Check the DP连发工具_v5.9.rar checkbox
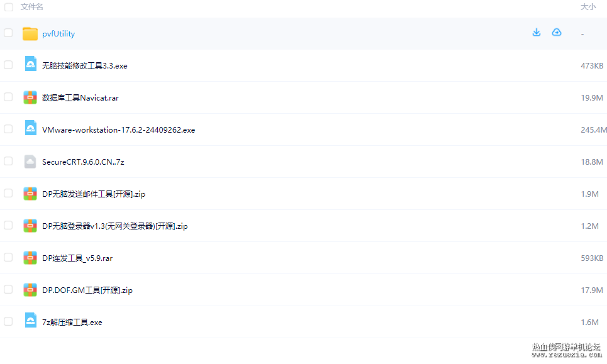This screenshot has height=364, width=607. pos(8,257)
